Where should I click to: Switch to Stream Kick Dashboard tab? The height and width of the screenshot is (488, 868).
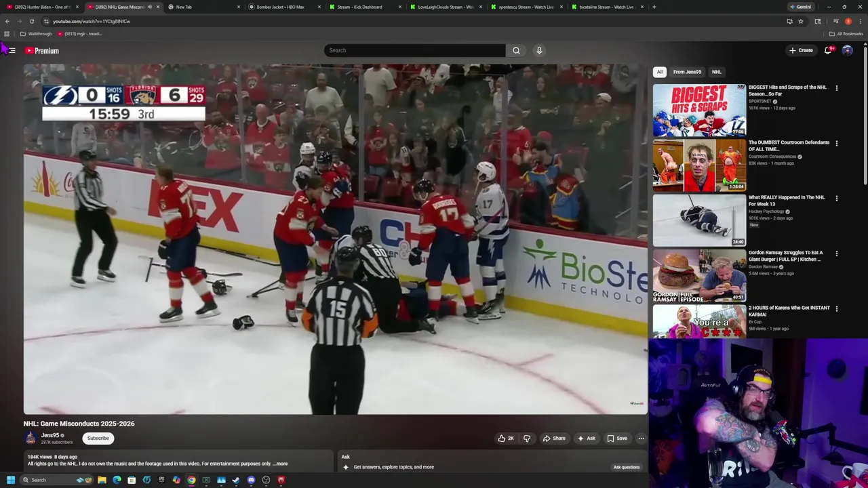[364, 7]
